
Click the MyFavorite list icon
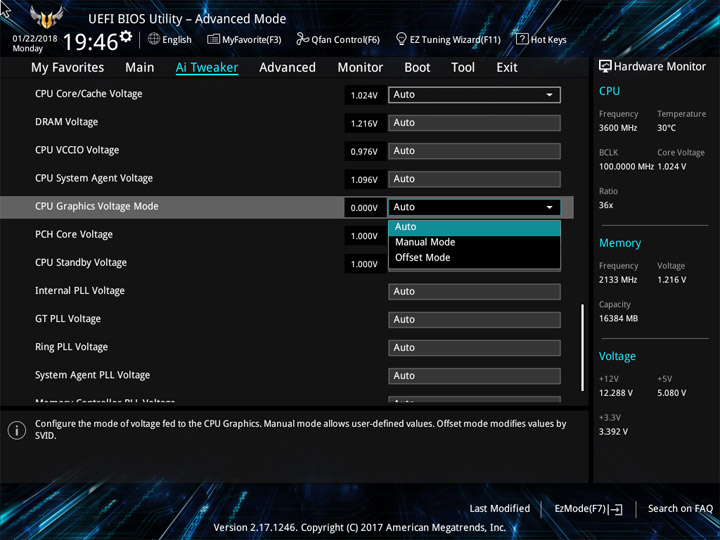pos(213,39)
